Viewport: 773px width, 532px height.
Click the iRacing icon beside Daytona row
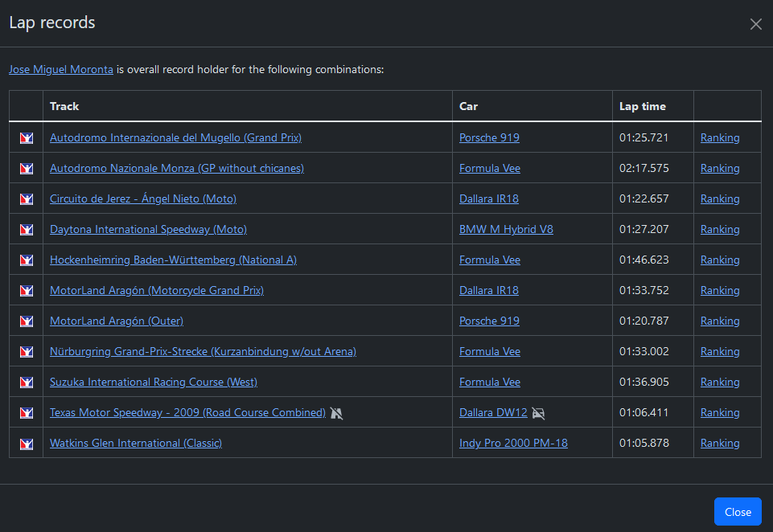click(27, 230)
